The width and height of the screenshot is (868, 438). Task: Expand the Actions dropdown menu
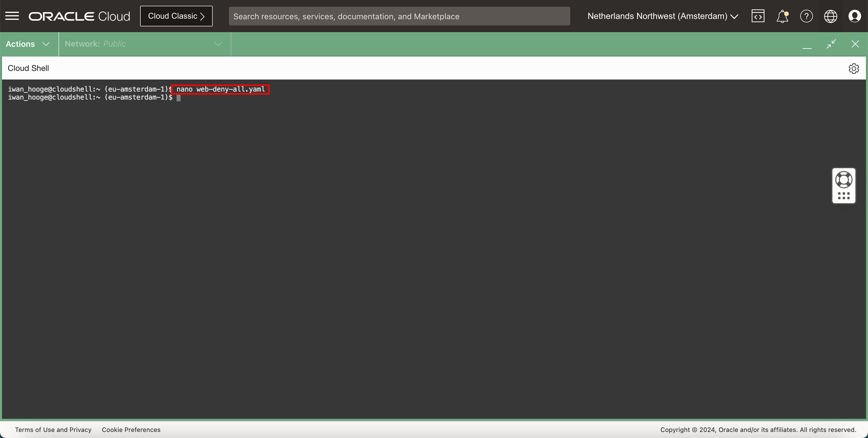point(28,44)
